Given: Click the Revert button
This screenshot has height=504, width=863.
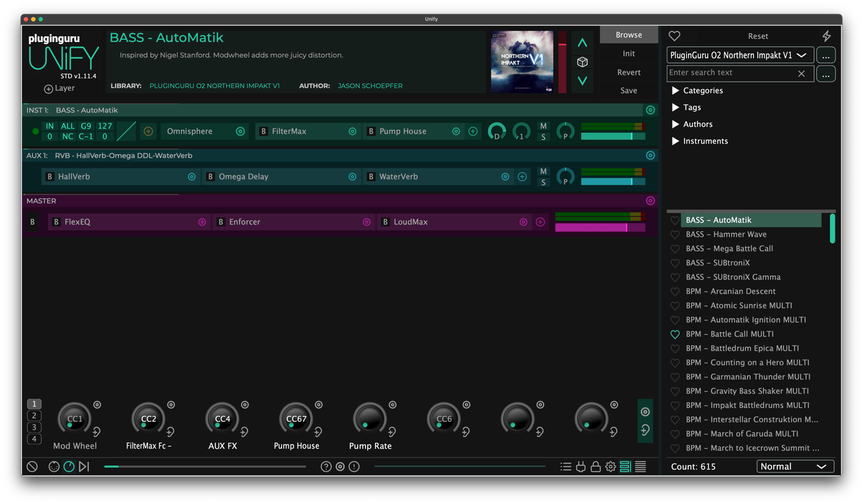Looking at the screenshot, I should 629,72.
